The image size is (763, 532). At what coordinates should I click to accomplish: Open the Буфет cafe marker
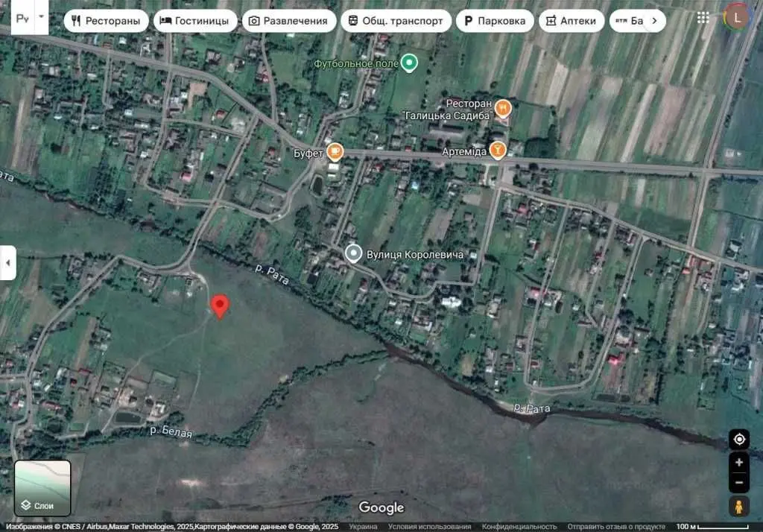pyautogui.click(x=335, y=152)
